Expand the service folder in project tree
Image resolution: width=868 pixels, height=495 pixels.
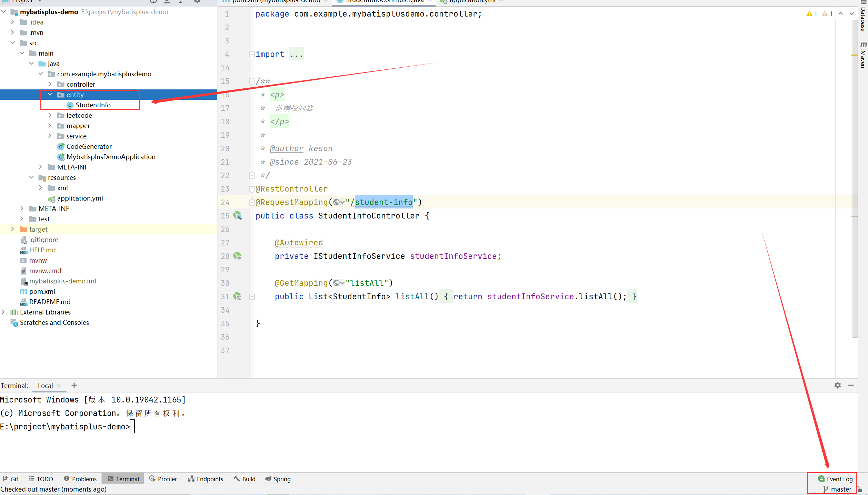(50, 136)
